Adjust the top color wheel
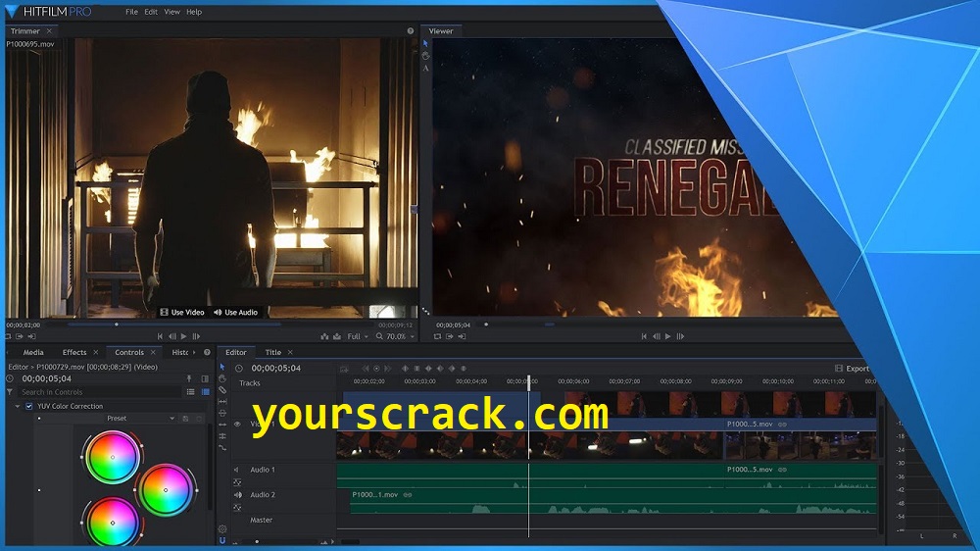 coord(113,458)
